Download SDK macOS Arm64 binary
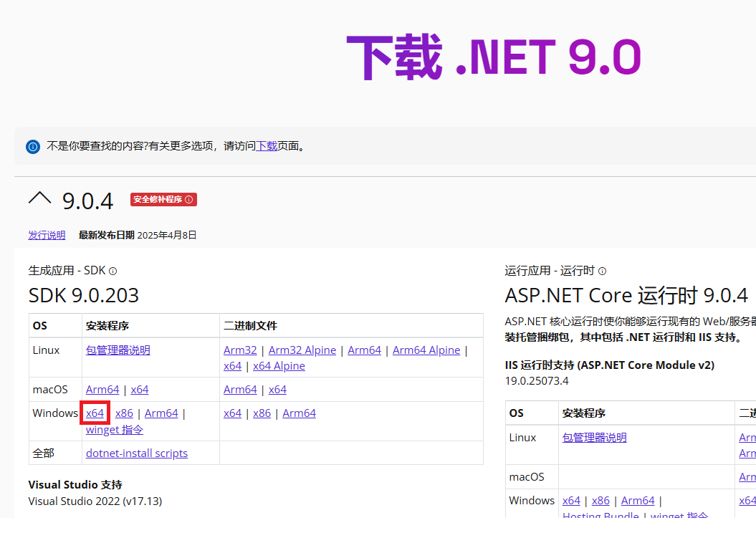This screenshot has height=543, width=756. click(x=240, y=390)
